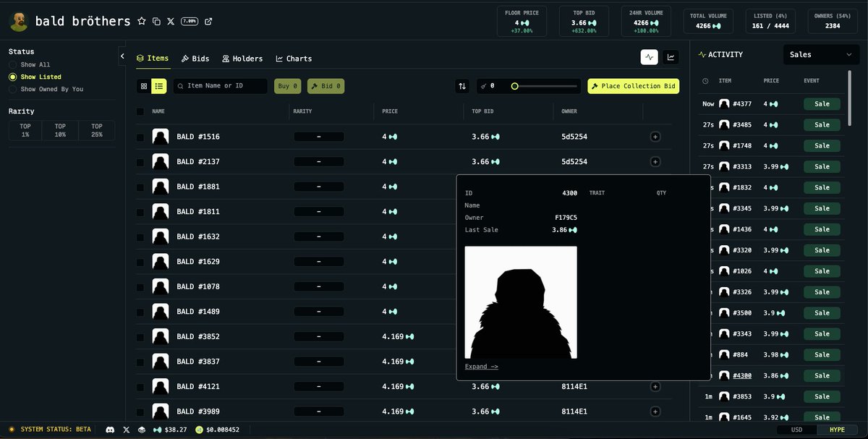Switch to grid view icon
868x439 pixels.
pyautogui.click(x=144, y=86)
